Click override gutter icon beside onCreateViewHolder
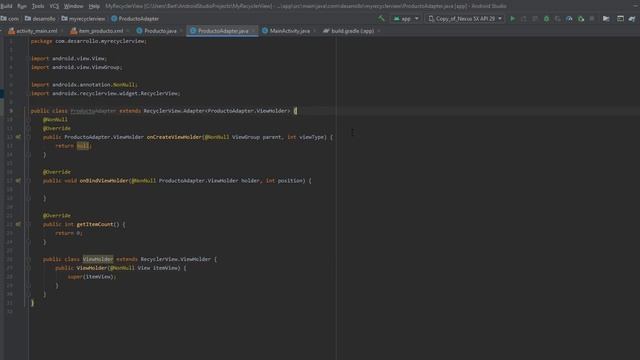Image resolution: width=640 pixels, height=360 pixels. pos(18,137)
